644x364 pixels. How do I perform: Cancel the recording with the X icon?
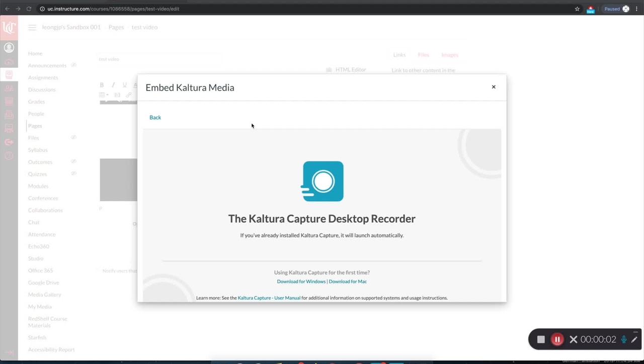[x=573, y=339]
